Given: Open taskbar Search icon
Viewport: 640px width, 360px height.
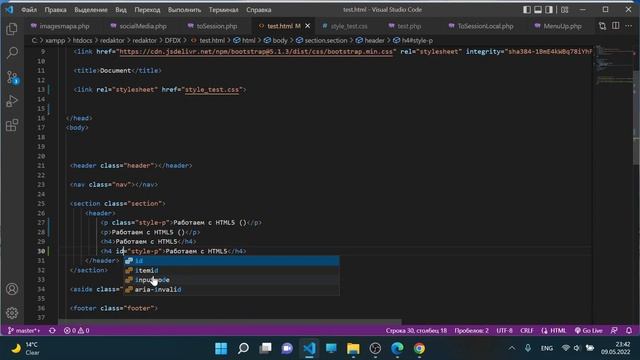Looking at the screenshot, I should coord(243,348).
